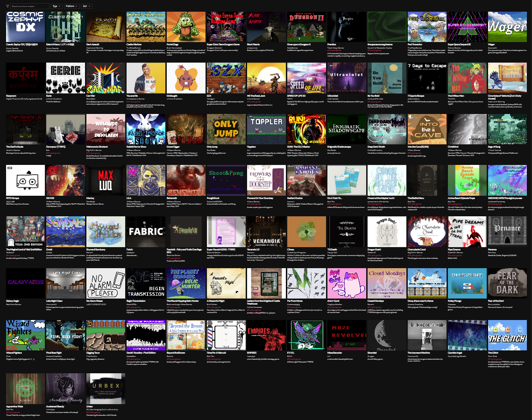The image size is (532, 420).
Task: Open the SZX game thumbnail
Action: [x=227, y=78]
